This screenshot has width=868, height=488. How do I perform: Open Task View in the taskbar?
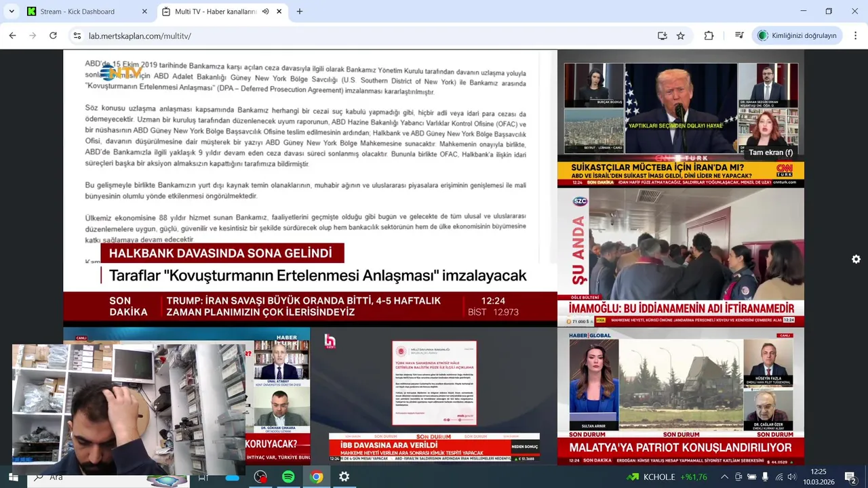[x=203, y=477]
